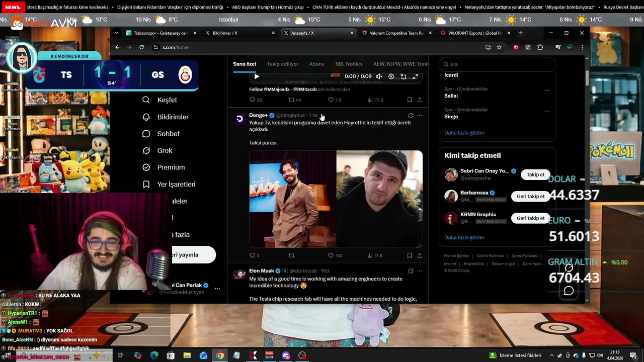Open more options for Singo trend
Viewport: 644px width, 362px height.
pyautogui.click(x=547, y=111)
